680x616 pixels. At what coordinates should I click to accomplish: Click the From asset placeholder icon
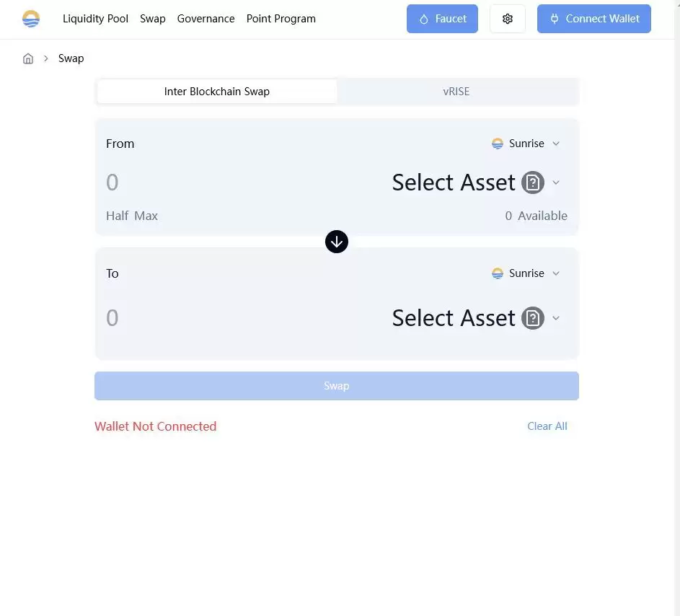pyautogui.click(x=533, y=182)
